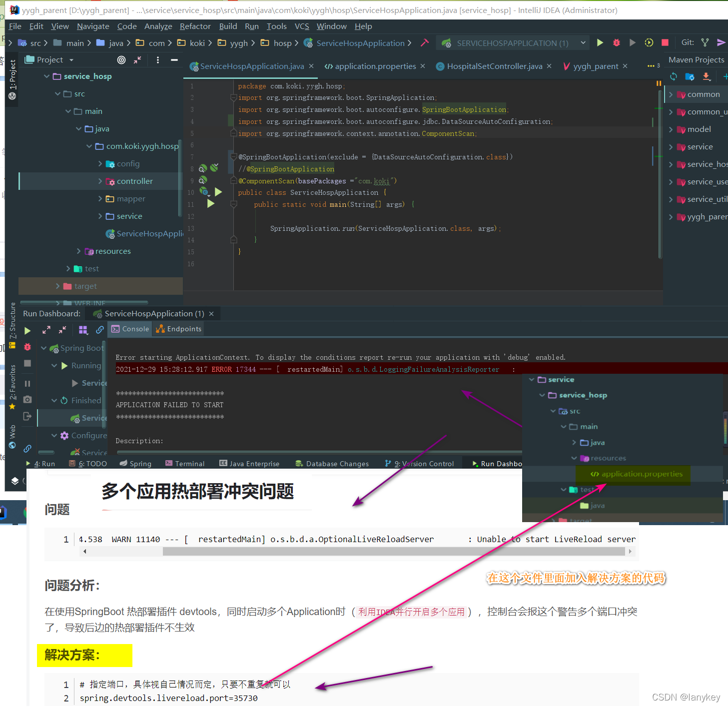The image size is (728, 707).
Task: Click the grey stop square in Run Dashboard
Action: 27,363
